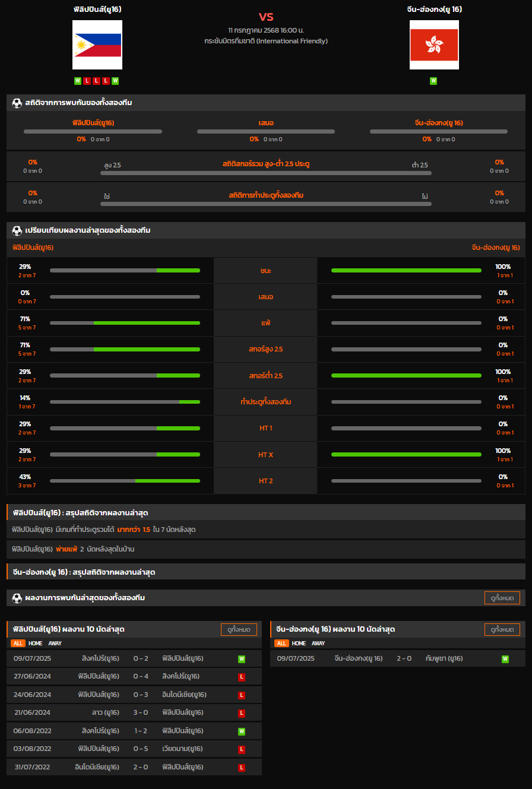Click the 'HT 2' stat label
532x789 pixels.
click(266, 481)
